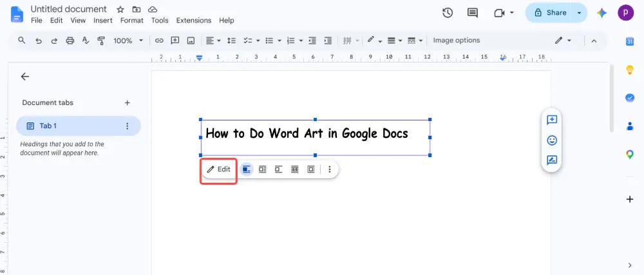Get add-ons with side panel plus
Image resolution: width=644 pixels, height=275 pixels.
[630, 200]
